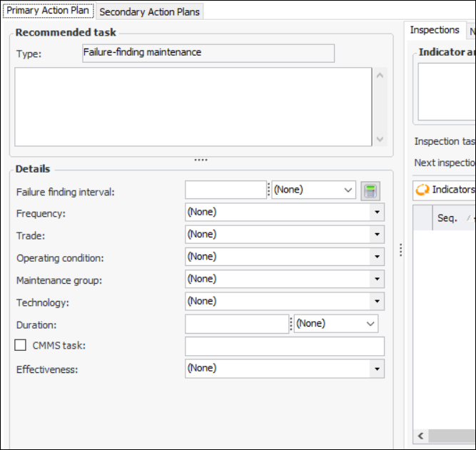Image resolution: width=476 pixels, height=450 pixels.
Task: Click the Failure finding interval value field
Action: pyautogui.click(x=226, y=190)
